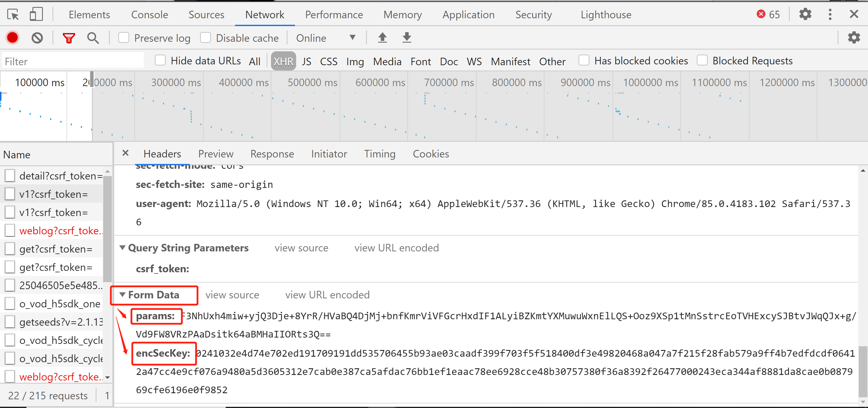Click view source beside Form Data
This screenshot has width=868, height=408.
pos(232,295)
